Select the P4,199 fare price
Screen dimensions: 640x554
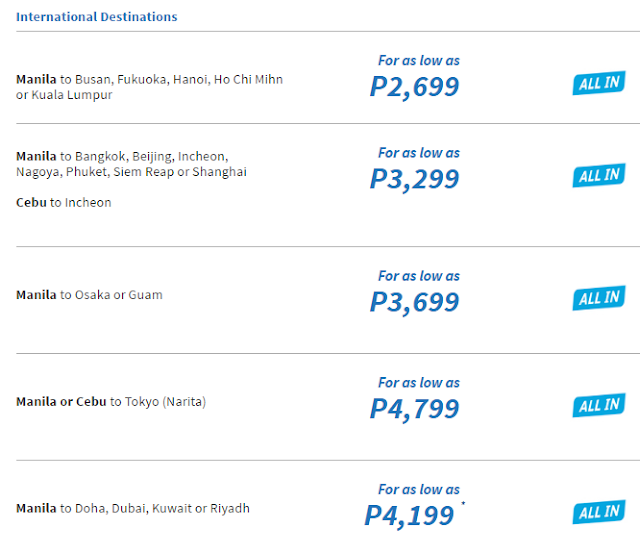click(x=409, y=516)
